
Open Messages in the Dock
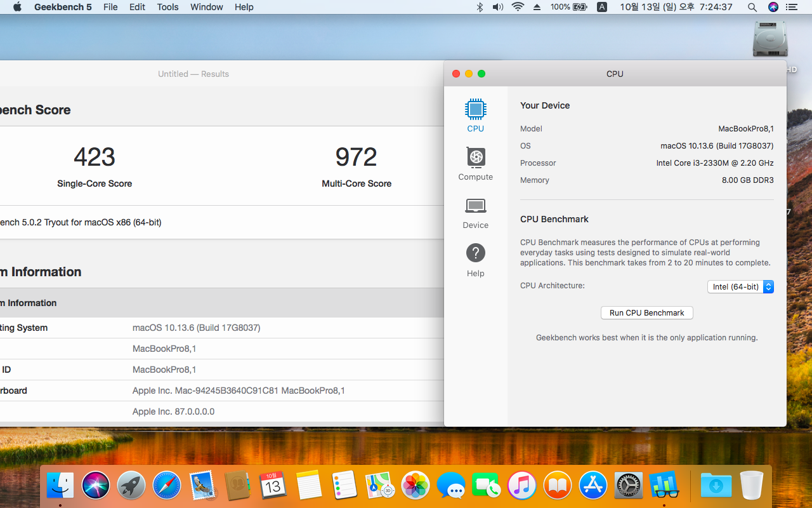coord(452,486)
